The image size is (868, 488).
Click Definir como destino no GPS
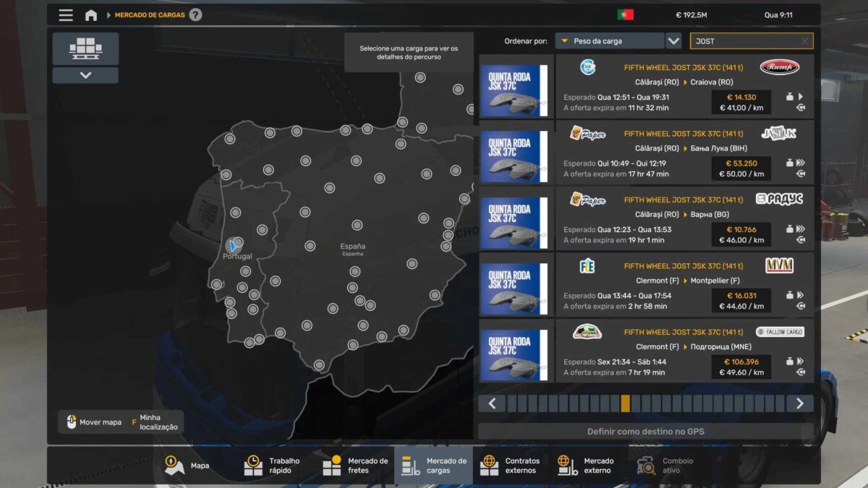click(645, 432)
